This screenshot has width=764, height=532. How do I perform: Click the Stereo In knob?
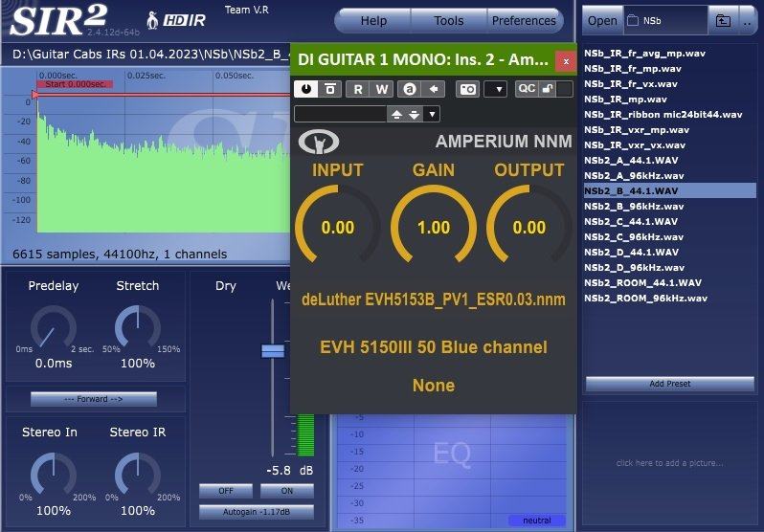click(x=53, y=475)
